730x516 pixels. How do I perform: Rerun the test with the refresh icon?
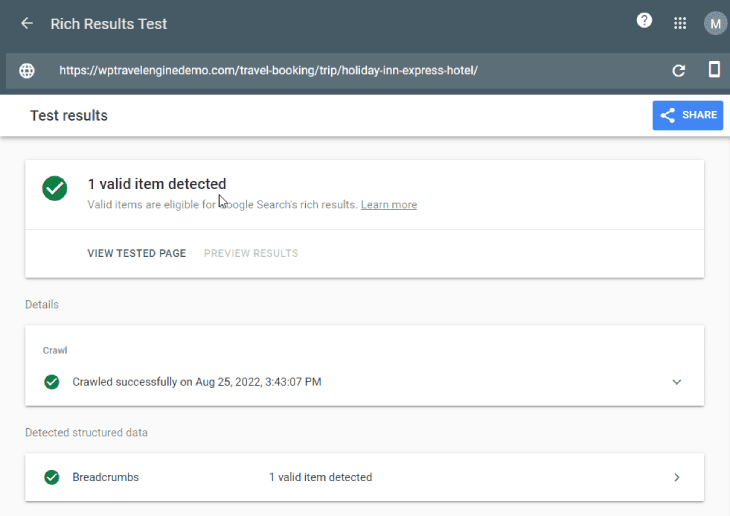click(678, 70)
